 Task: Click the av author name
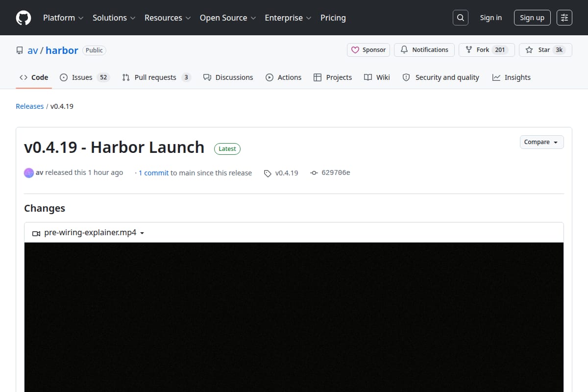click(x=40, y=173)
